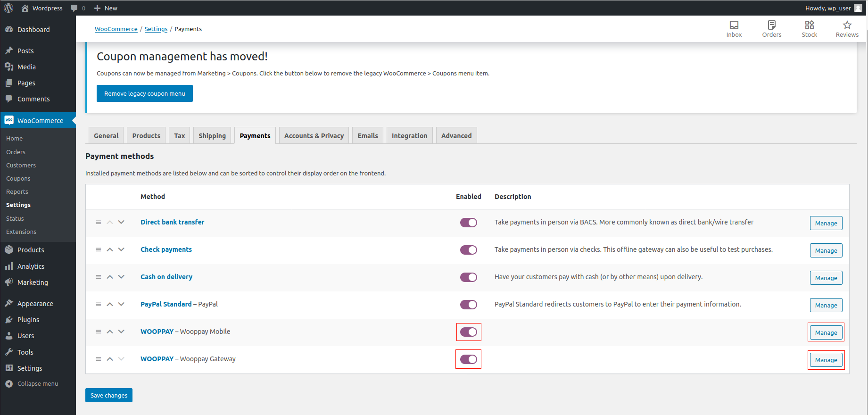Image resolution: width=868 pixels, height=415 pixels.
Task: Manage the Direct bank transfer method
Action: tap(826, 223)
